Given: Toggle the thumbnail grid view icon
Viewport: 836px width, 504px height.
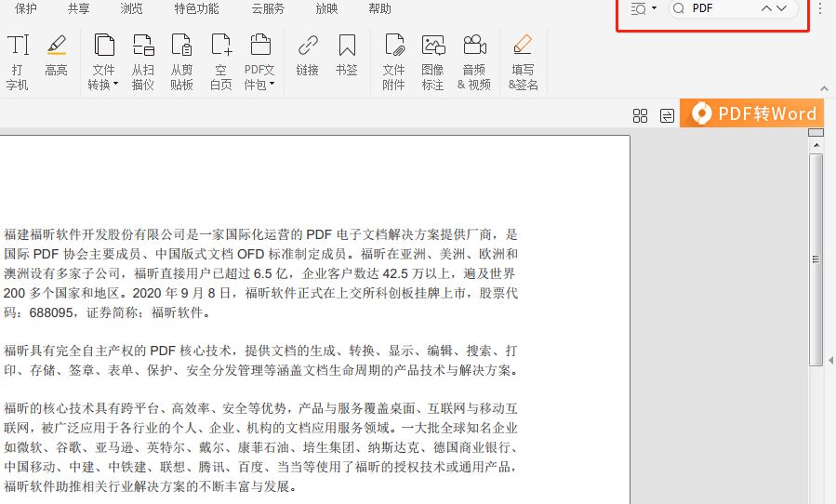Looking at the screenshot, I should (640, 115).
